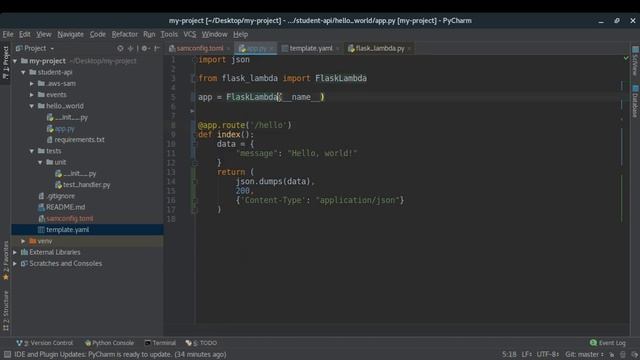Toggle the SciView tool window side tab
The height and width of the screenshot is (360, 640).
point(635,61)
